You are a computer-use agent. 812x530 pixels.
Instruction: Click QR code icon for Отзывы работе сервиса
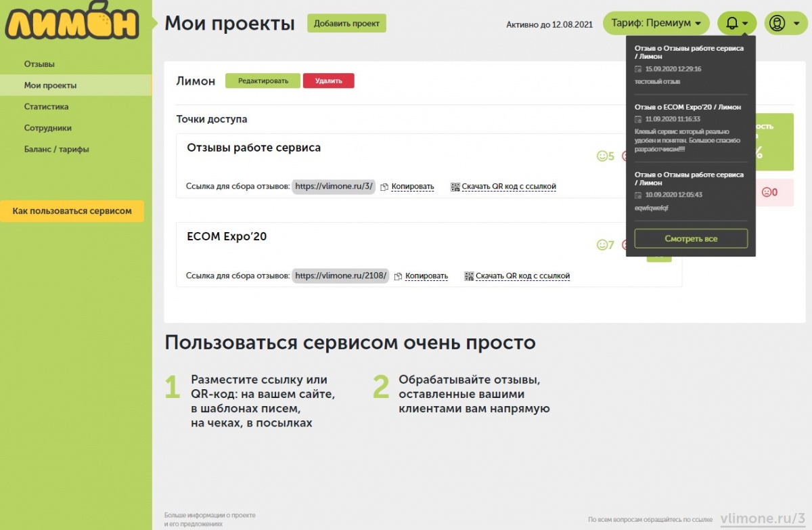click(x=455, y=187)
